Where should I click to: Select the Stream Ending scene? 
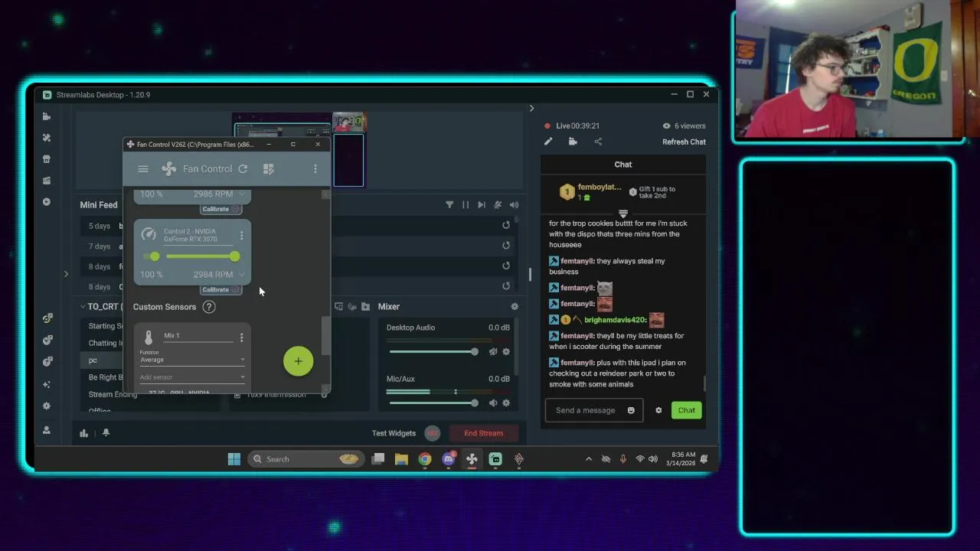click(x=113, y=394)
